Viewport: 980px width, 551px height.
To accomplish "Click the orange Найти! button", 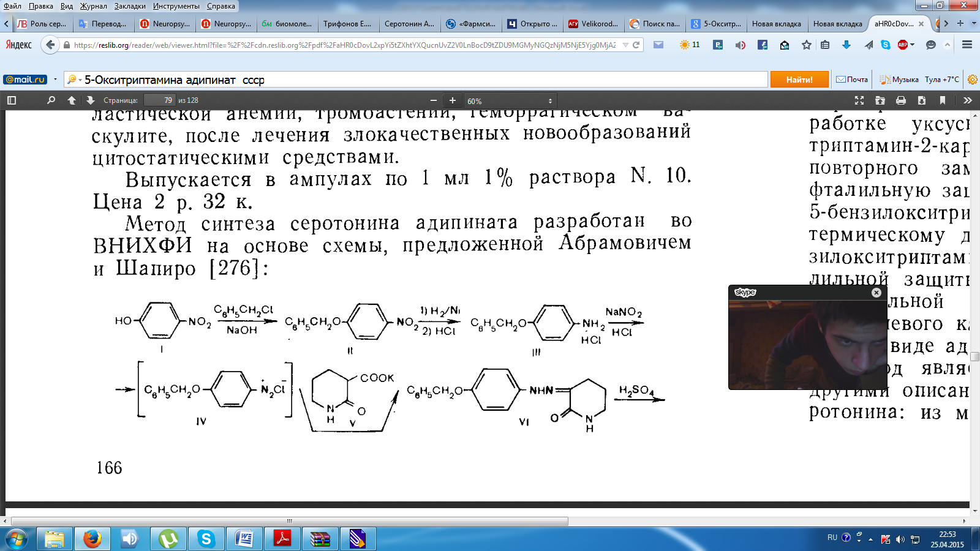I will [x=799, y=80].
